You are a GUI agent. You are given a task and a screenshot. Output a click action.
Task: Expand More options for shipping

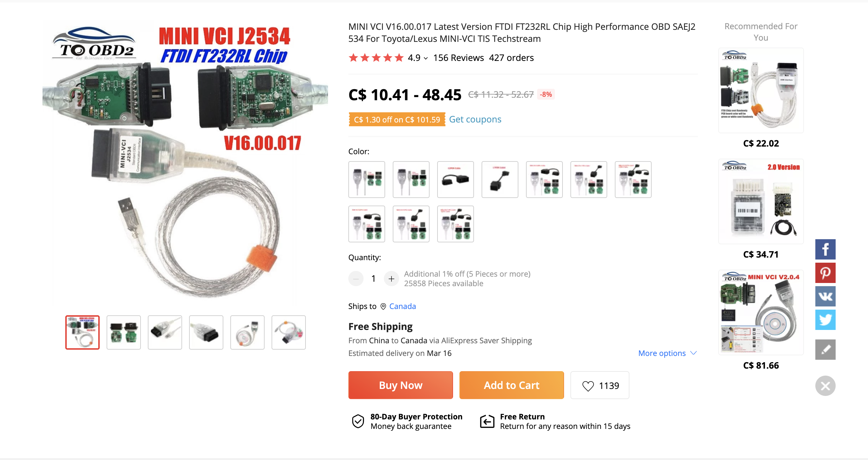tap(667, 353)
